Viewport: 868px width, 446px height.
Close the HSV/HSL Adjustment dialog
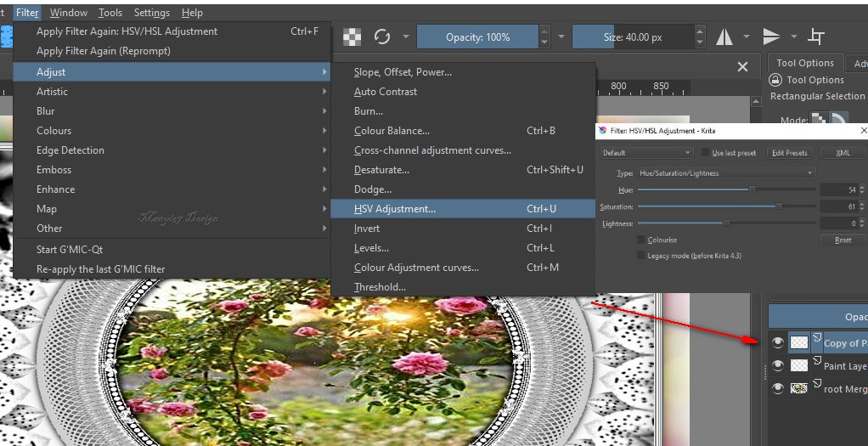coord(863,131)
